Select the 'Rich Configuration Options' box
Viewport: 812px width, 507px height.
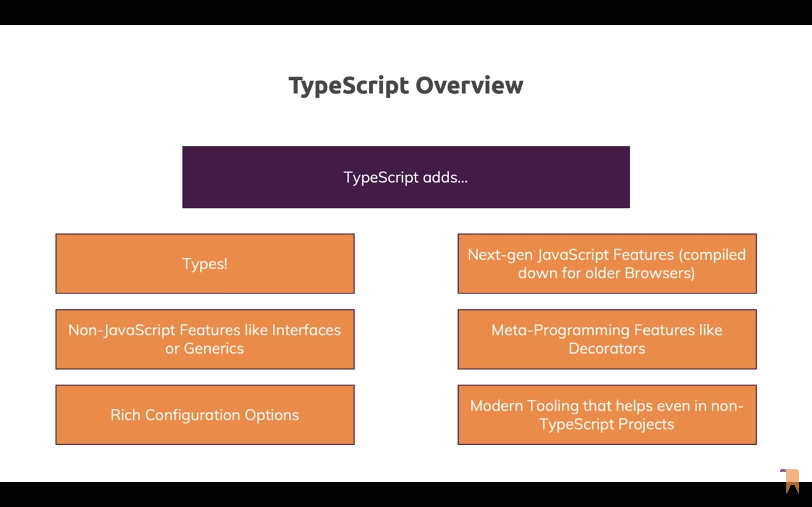205,415
